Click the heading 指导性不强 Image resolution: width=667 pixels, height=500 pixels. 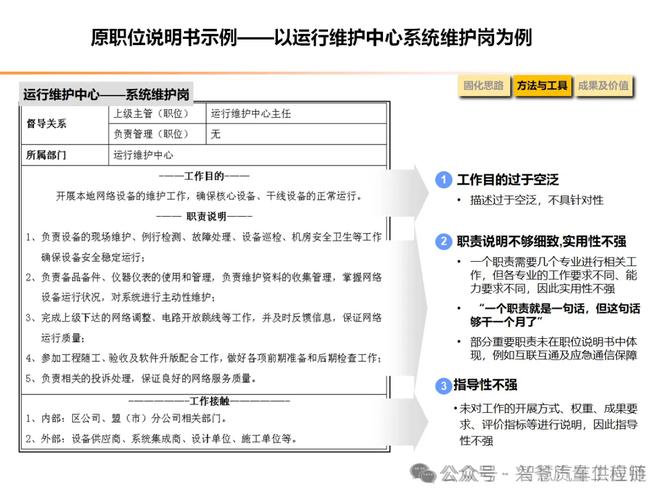point(485,385)
